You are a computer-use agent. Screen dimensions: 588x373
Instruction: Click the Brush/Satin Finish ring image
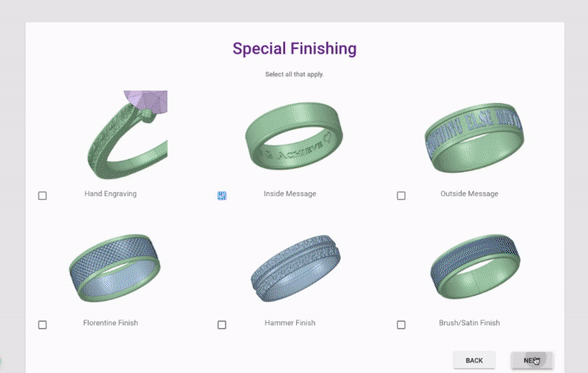pyautogui.click(x=475, y=267)
